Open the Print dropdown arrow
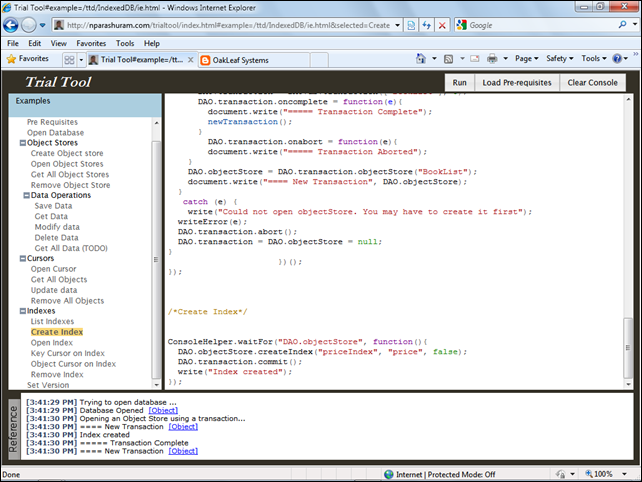Viewport: 642px width, 482px height. pos(505,59)
